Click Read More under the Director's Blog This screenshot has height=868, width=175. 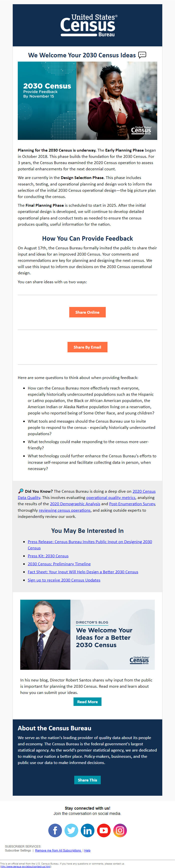(87, 701)
